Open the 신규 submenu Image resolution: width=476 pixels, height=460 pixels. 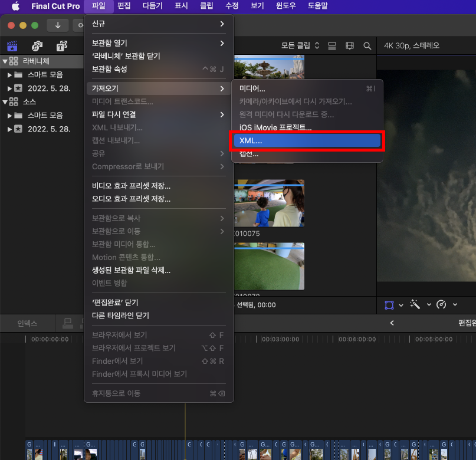coord(159,24)
